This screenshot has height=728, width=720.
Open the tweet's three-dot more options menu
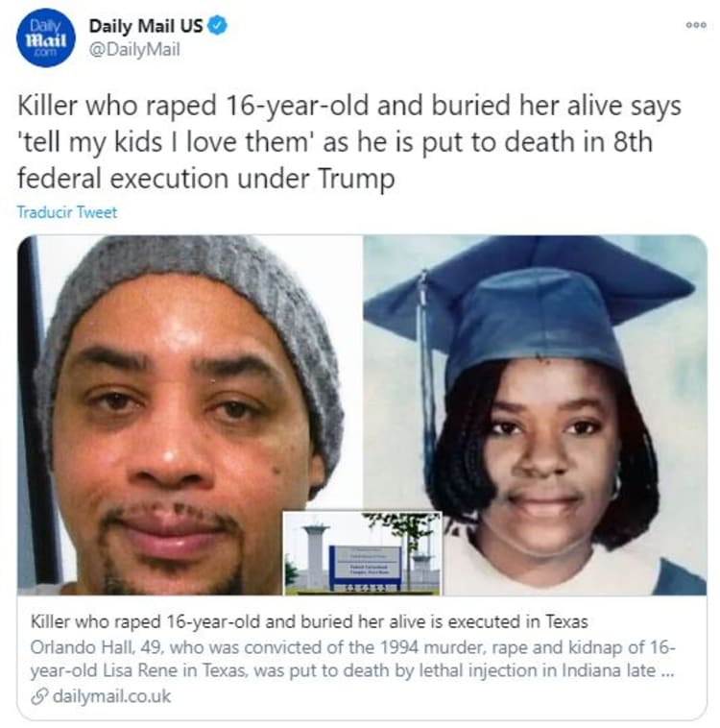pyautogui.click(x=696, y=25)
